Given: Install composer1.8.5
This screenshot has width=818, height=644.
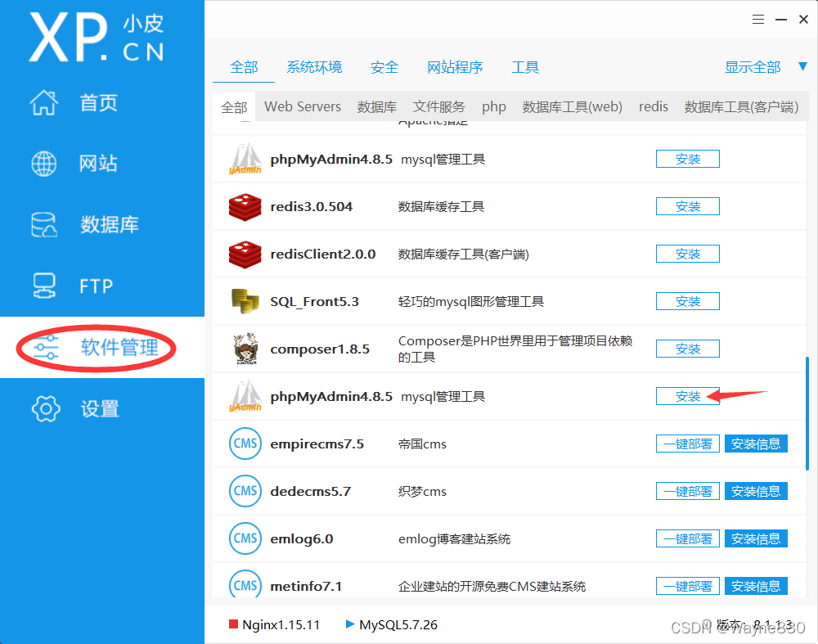Looking at the screenshot, I should point(688,349).
